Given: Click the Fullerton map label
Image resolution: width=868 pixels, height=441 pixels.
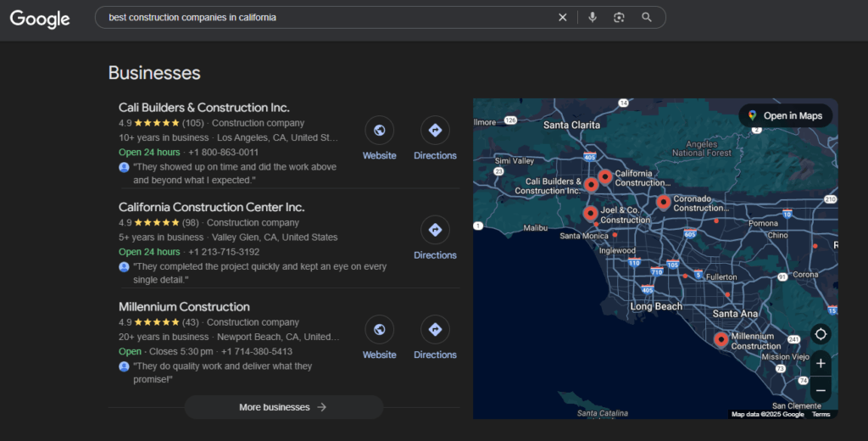Looking at the screenshot, I should tap(721, 277).
